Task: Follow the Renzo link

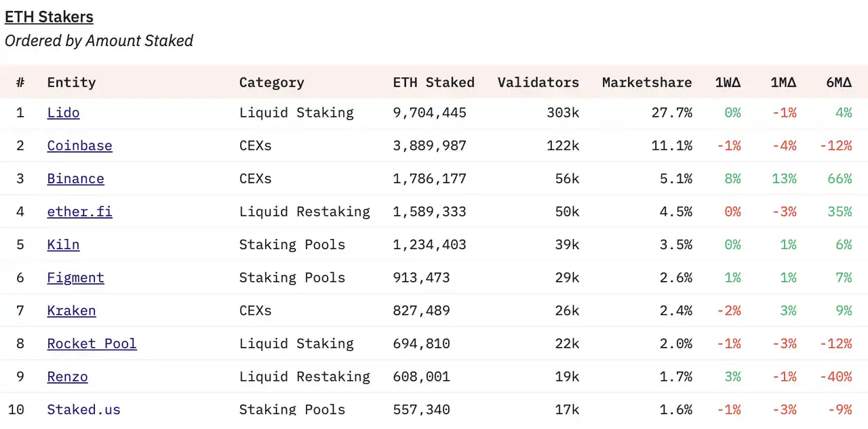Action: click(x=67, y=377)
